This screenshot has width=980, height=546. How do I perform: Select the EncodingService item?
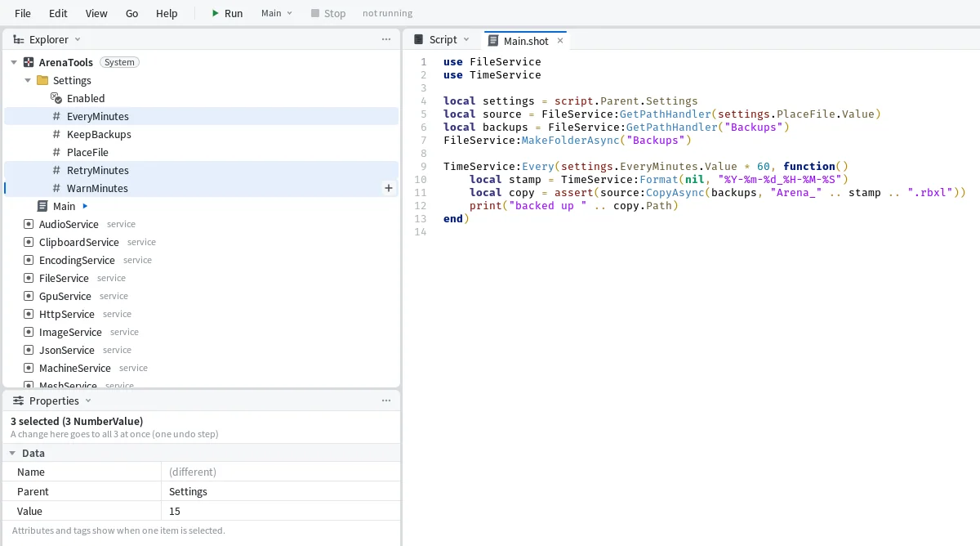[x=201, y=260]
